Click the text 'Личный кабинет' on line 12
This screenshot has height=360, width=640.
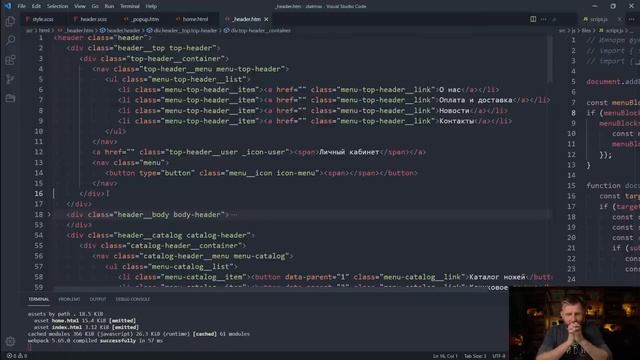tap(349, 152)
